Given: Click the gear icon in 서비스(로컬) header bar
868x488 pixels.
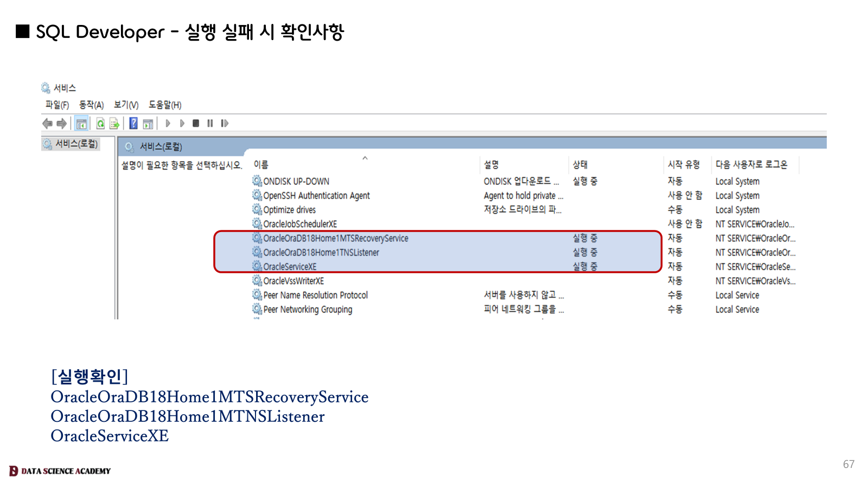Looking at the screenshot, I should (x=129, y=146).
